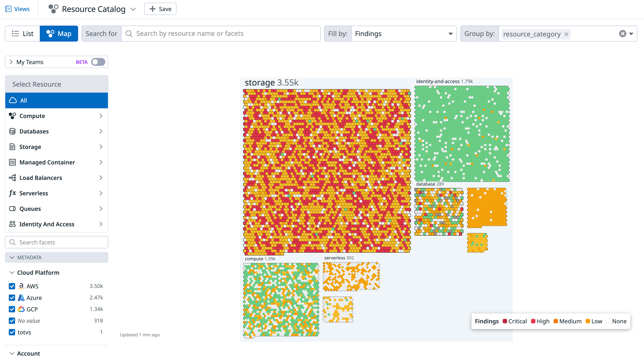Click the Serverless fx icon
Viewport: 644px width, 362px height.
tap(13, 193)
